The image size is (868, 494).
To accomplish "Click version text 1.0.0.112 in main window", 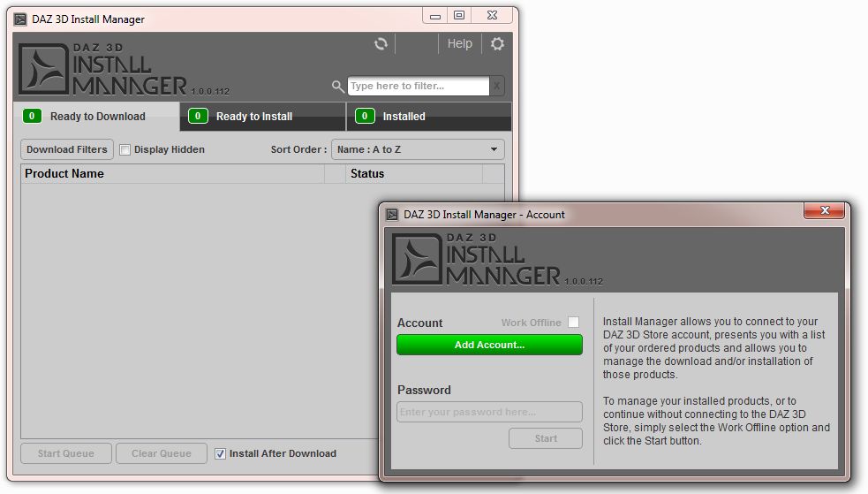I will coord(210,91).
